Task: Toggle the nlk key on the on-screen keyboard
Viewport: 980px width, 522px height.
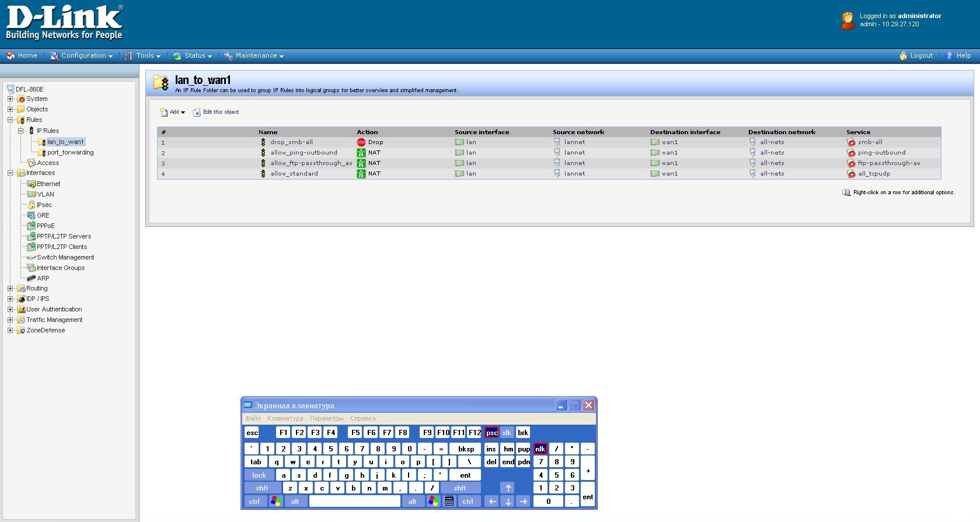Action: pos(540,449)
